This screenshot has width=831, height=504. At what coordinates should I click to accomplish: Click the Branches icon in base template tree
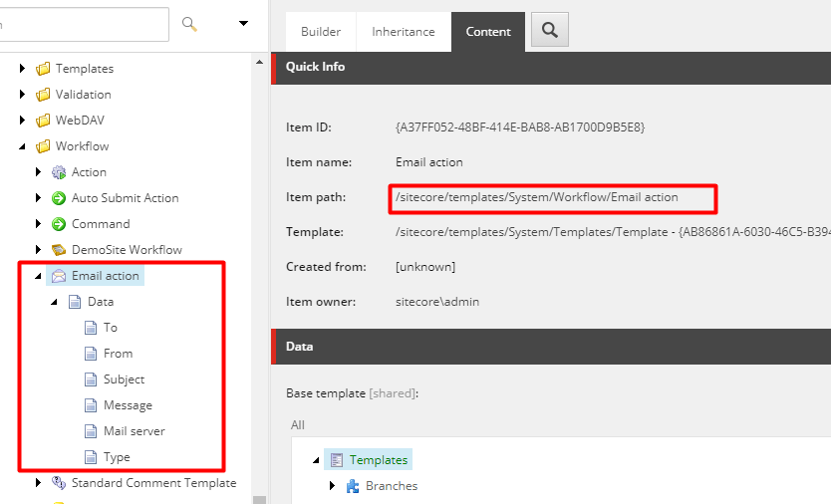[x=353, y=486]
